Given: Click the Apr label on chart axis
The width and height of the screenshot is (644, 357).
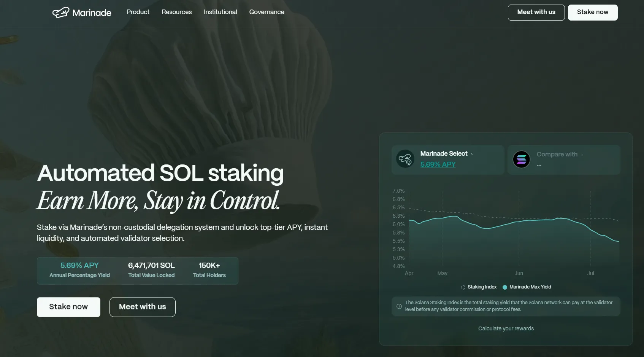Looking at the screenshot, I should pyautogui.click(x=409, y=273).
